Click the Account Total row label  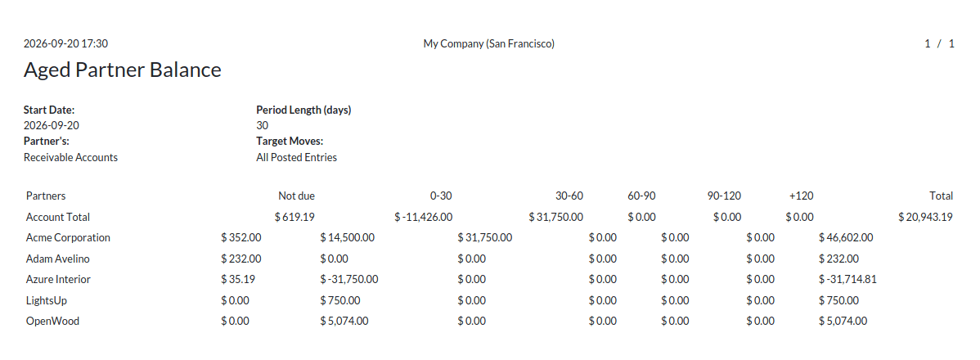pyautogui.click(x=58, y=217)
